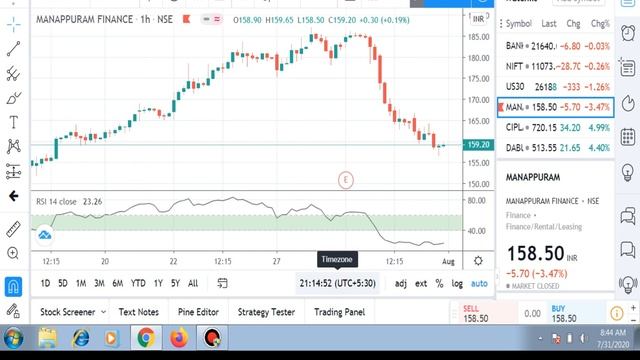The image size is (640, 360).
Task: Click the back arrow icon in toolbar
Action: 13,196
